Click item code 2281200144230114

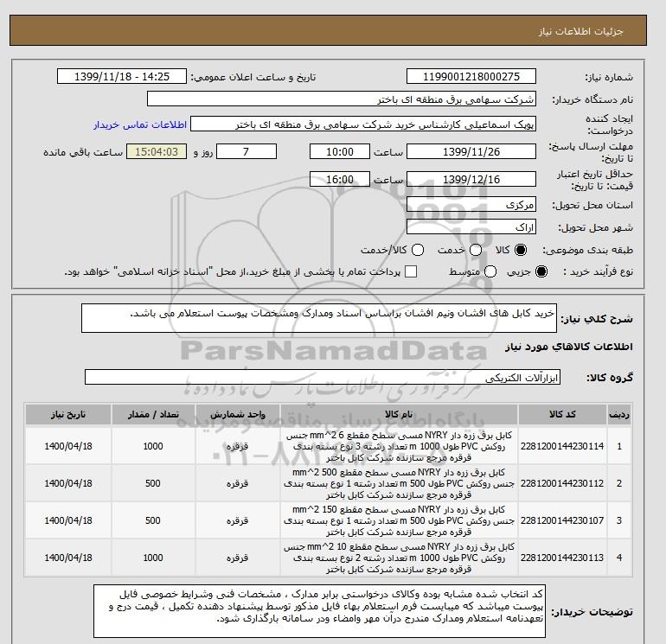(562, 446)
